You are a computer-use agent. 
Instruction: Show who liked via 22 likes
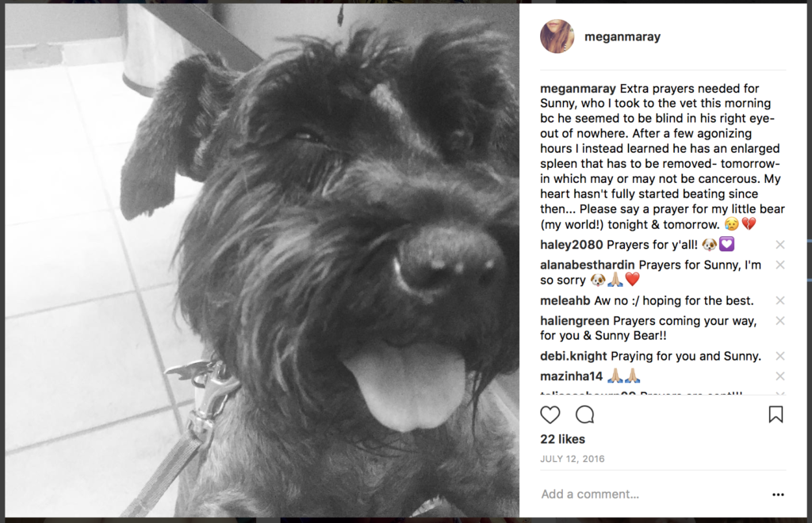pos(562,439)
